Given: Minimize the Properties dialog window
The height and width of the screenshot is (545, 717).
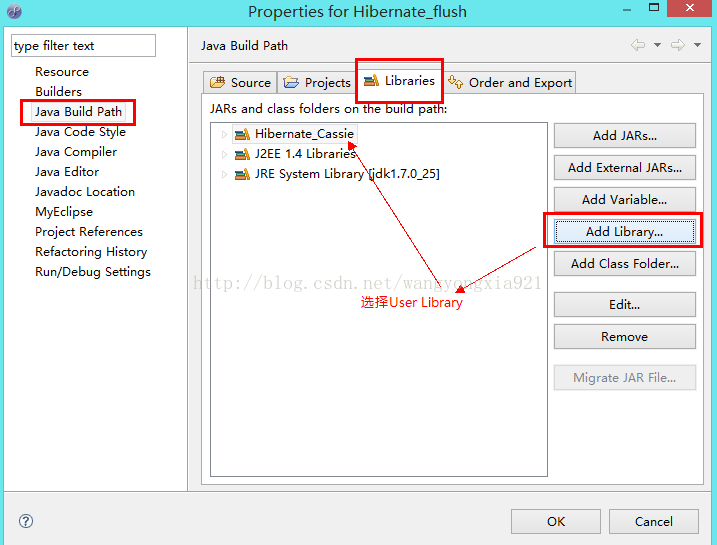Looking at the screenshot, I should click(627, 9).
